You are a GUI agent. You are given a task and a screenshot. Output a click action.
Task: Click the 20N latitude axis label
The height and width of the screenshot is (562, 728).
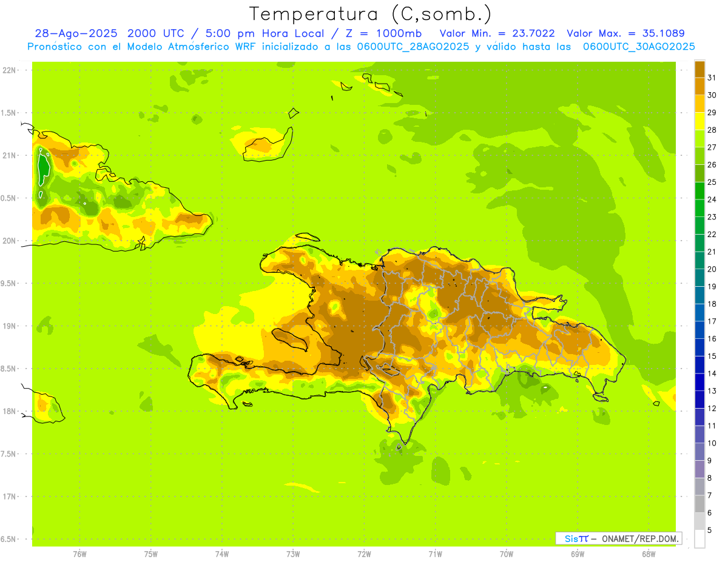tap(10, 241)
